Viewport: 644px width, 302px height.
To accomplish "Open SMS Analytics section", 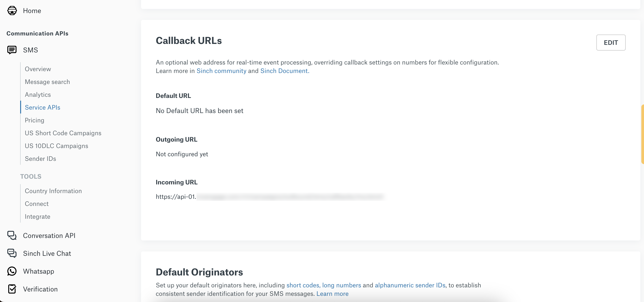I will (x=38, y=94).
